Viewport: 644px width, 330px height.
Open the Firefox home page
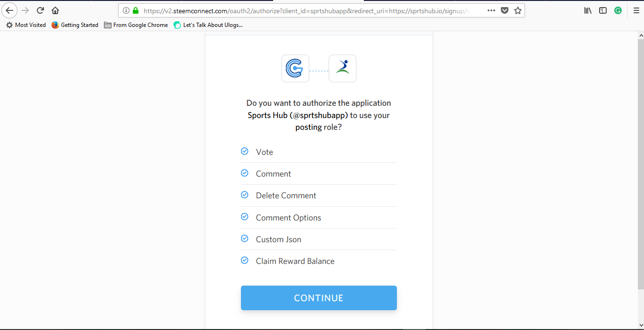click(x=55, y=10)
